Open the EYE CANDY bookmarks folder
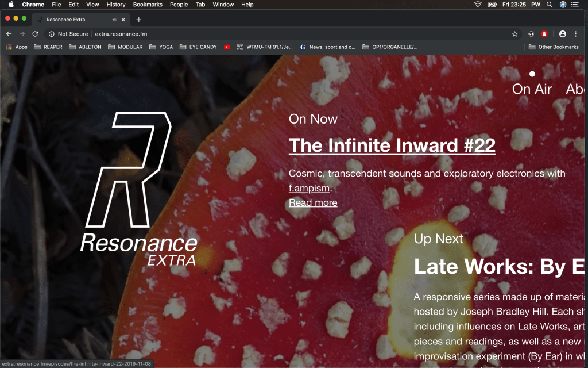The image size is (588, 368). click(x=198, y=47)
